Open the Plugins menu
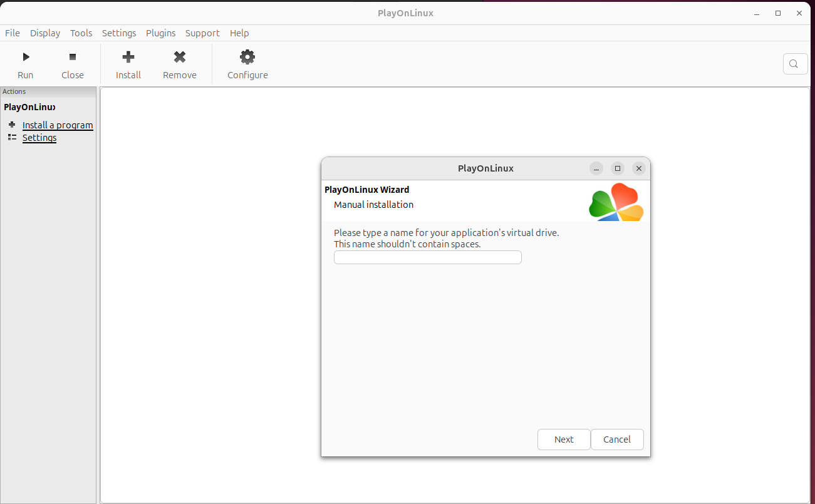815x504 pixels. click(161, 33)
